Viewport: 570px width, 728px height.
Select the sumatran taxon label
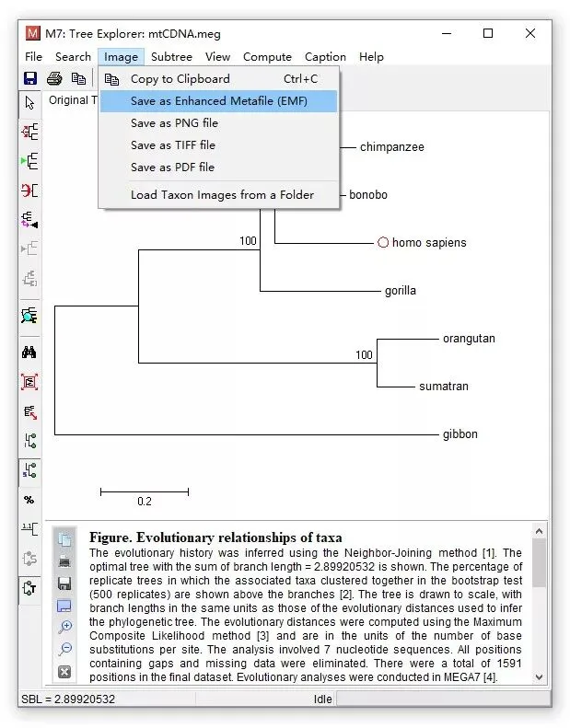click(443, 387)
